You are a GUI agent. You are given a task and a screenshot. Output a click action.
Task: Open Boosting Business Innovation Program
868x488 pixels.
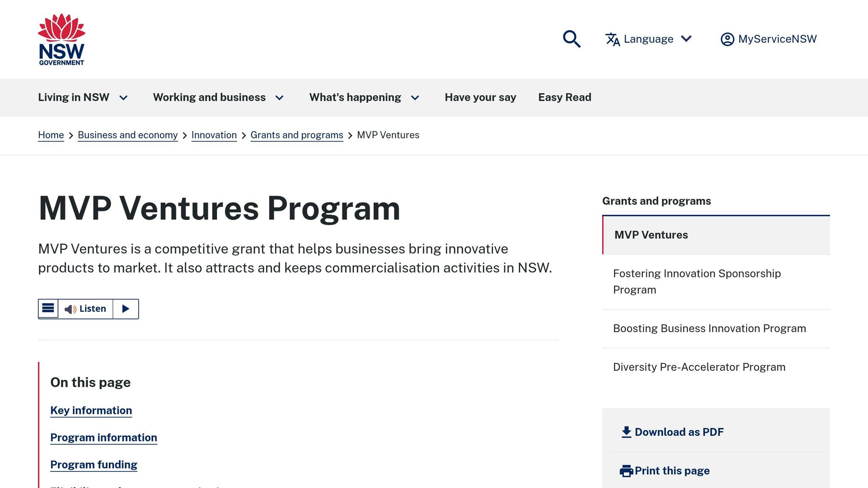pyautogui.click(x=709, y=328)
